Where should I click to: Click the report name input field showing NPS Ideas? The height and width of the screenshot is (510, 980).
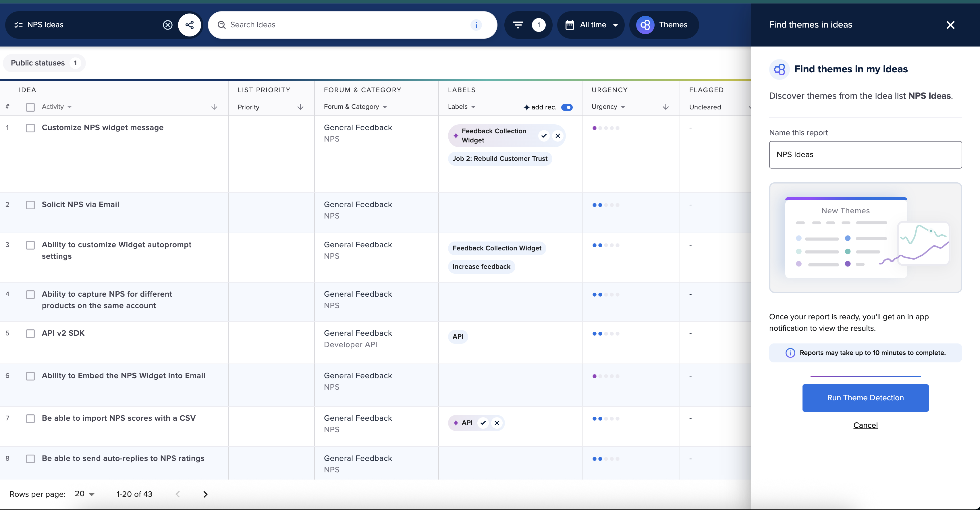click(865, 154)
